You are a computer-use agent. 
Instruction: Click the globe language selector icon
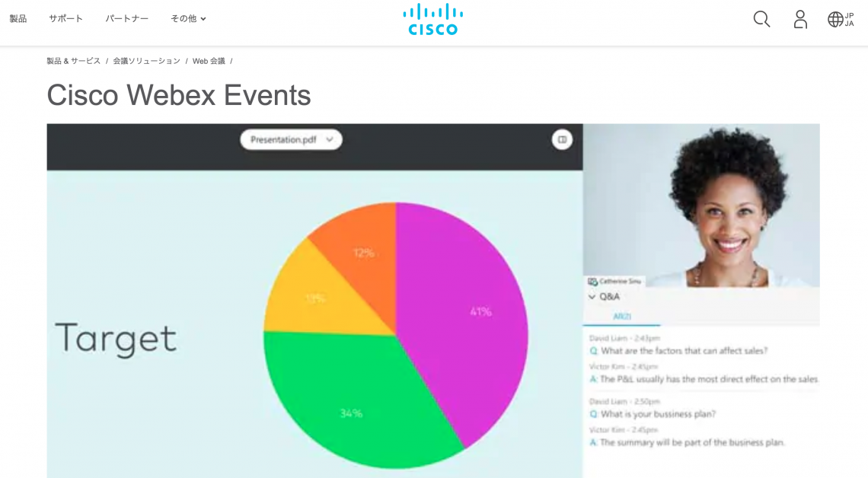(x=835, y=19)
